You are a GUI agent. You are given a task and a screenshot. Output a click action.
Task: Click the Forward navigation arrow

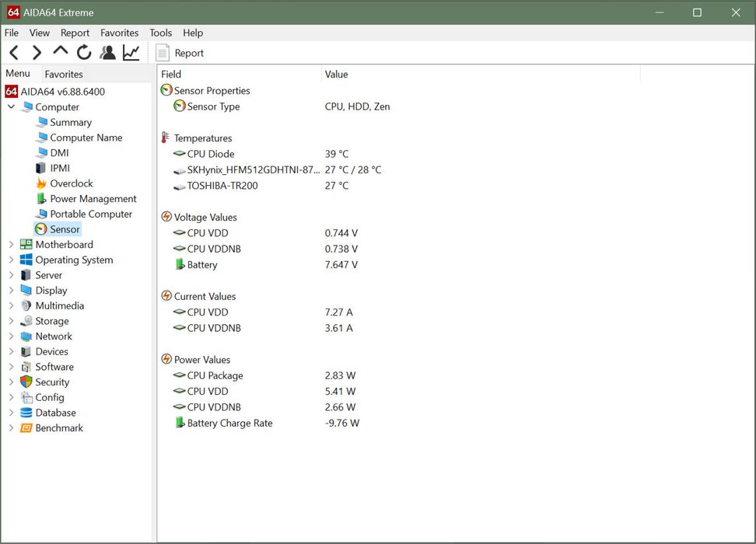[x=37, y=53]
